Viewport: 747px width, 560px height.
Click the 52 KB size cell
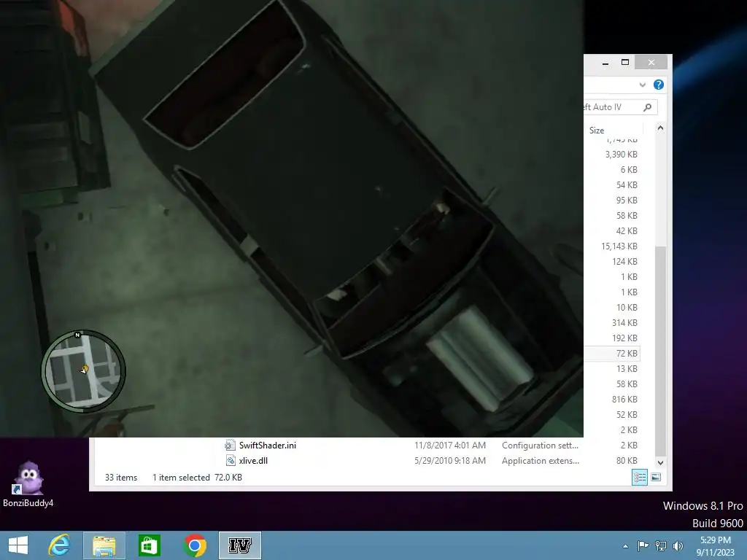click(x=627, y=414)
